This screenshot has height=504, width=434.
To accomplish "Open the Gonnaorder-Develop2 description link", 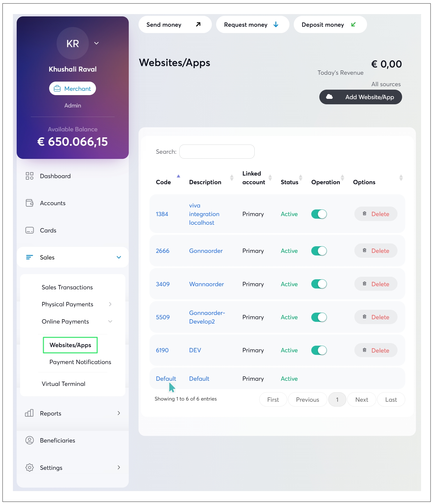I will [207, 317].
